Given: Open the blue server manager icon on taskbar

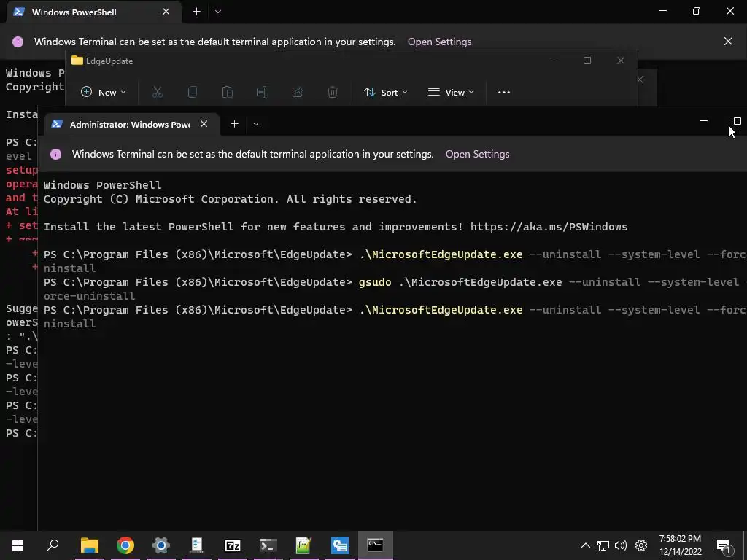Looking at the screenshot, I should click(x=340, y=545).
